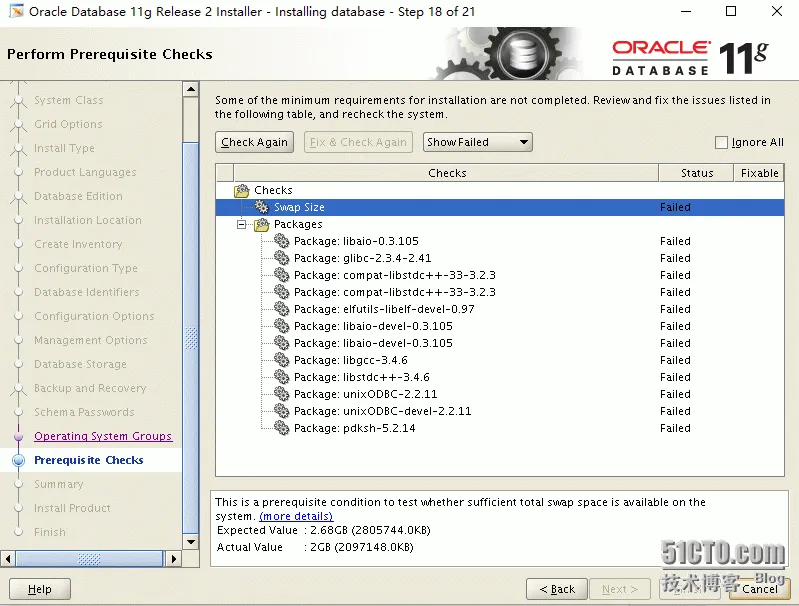Viewport: 799px width, 606px height.
Task: Select Package: pdksh-5.2.14 row
Action: (499, 428)
